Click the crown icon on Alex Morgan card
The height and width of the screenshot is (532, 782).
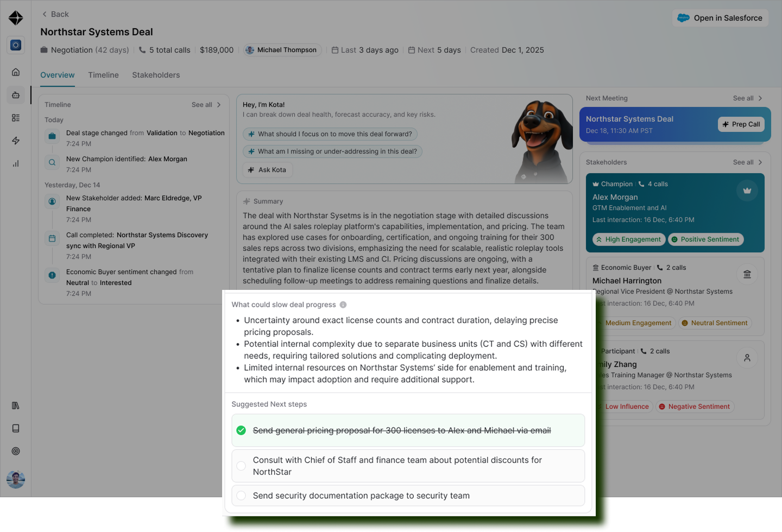point(747,191)
